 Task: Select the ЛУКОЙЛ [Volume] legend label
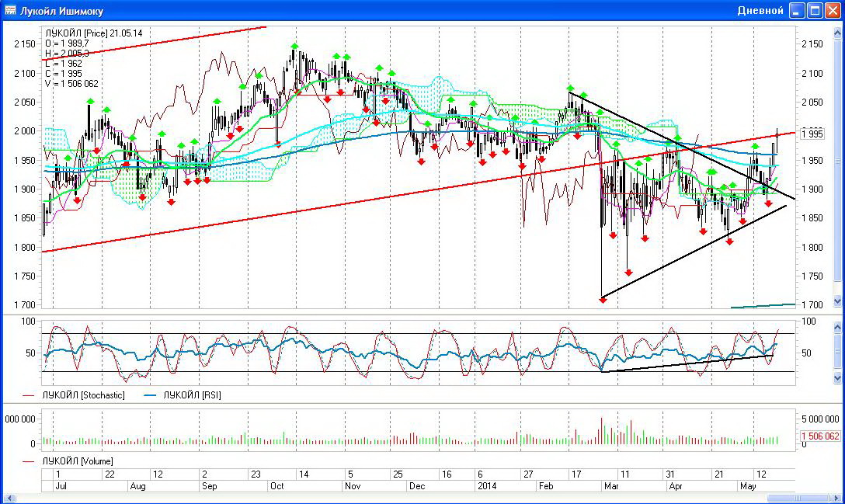tap(78, 461)
